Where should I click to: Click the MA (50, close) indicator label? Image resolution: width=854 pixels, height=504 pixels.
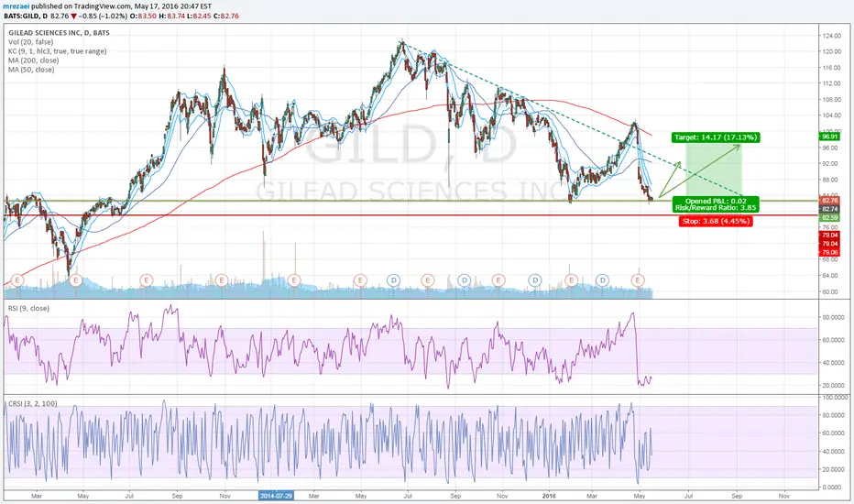[31, 70]
